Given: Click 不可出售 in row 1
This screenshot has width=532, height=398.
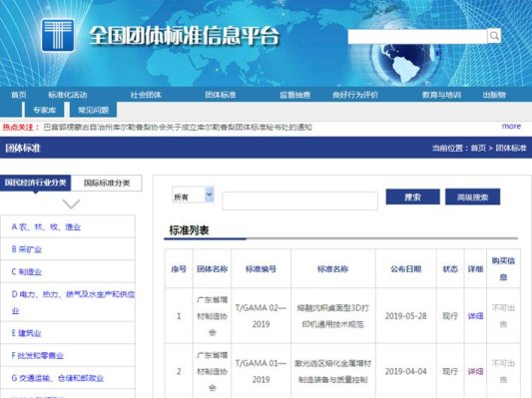Looking at the screenshot, I should [x=503, y=316].
